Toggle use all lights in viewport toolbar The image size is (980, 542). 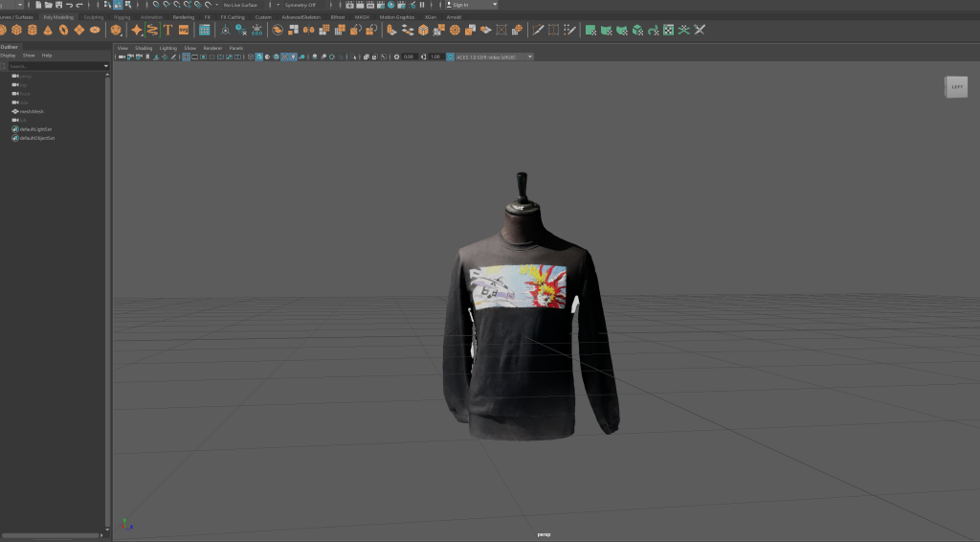[293, 56]
